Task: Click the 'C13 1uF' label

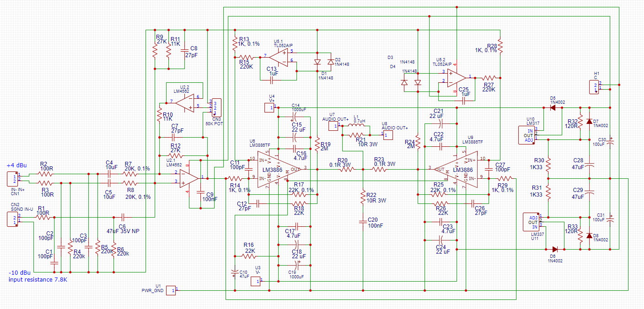Action: 272,71
